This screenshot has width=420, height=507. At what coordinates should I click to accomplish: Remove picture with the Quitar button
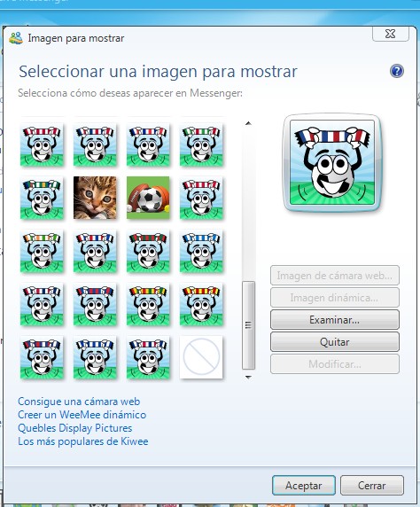click(335, 342)
